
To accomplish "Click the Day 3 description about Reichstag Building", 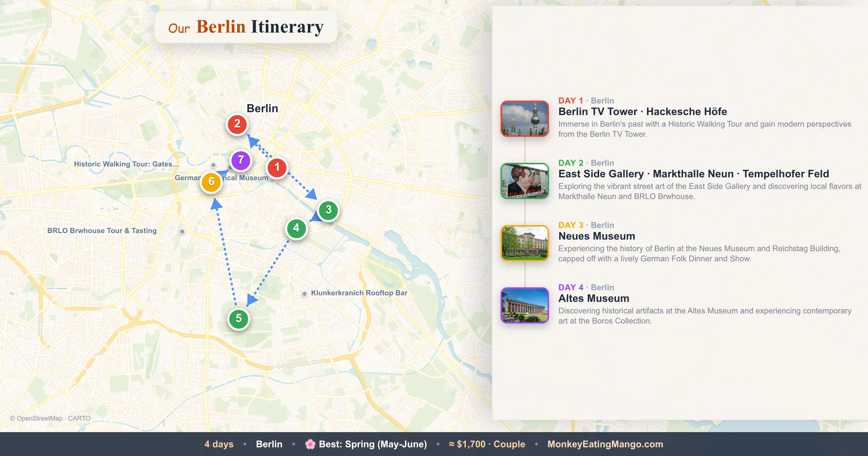I will click(699, 254).
